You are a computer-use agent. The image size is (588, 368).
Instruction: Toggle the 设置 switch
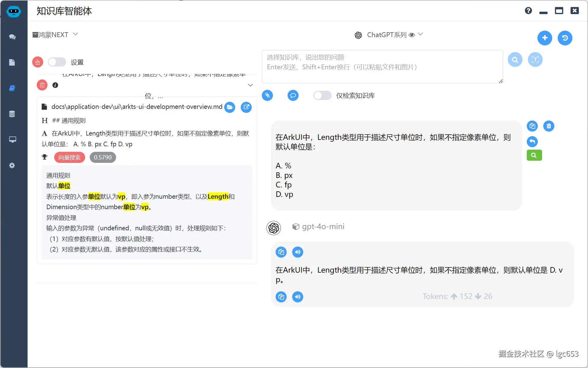coord(57,62)
